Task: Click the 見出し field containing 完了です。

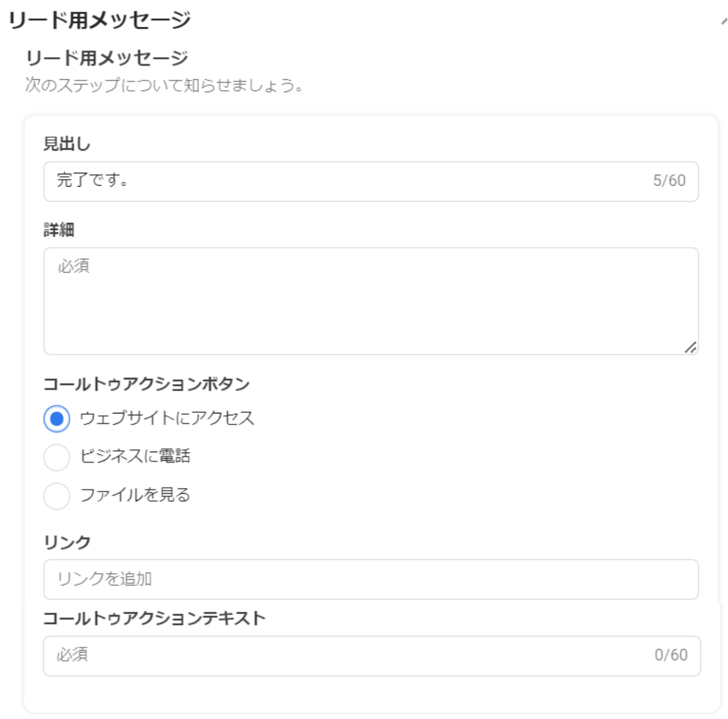Action: [346, 181]
